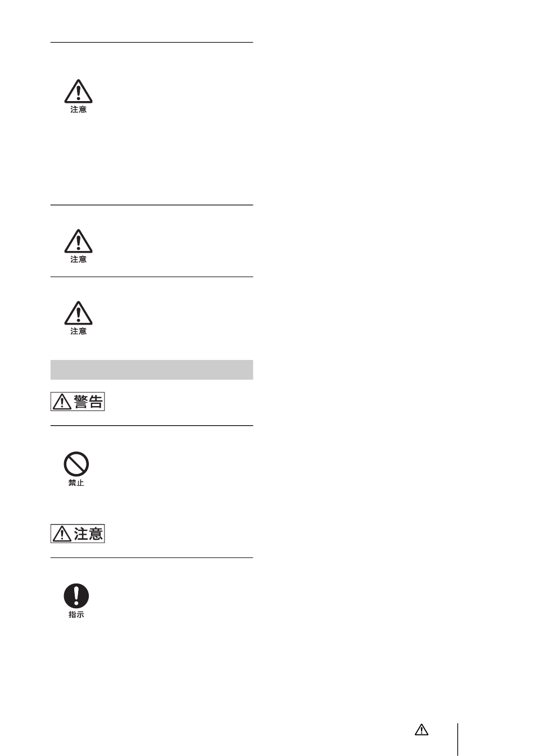Click the 注意 caption under the topmost triangle
The image size is (534, 756).
pos(78,110)
